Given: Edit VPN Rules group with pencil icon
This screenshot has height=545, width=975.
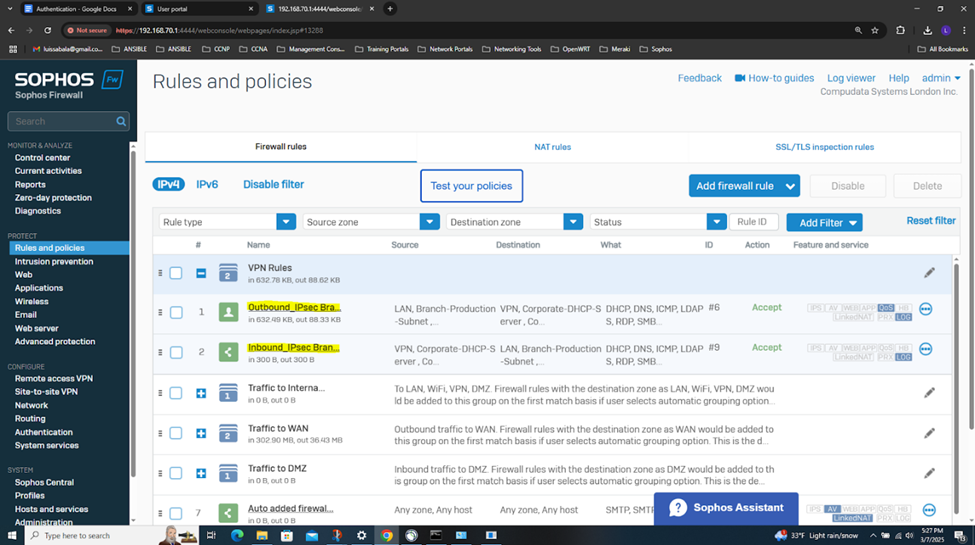Looking at the screenshot, I should coord(929,272).
